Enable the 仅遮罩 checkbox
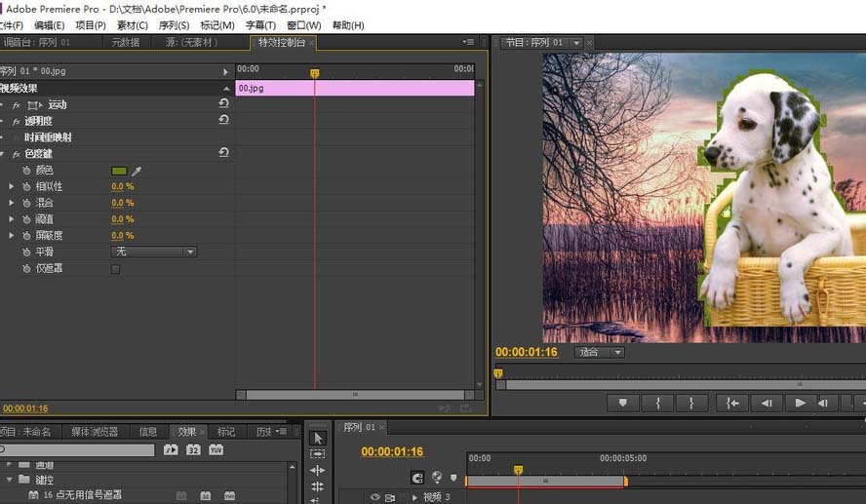Image resolution: width=866 pixels, height=504 pixels. click(x=116, y=269)
